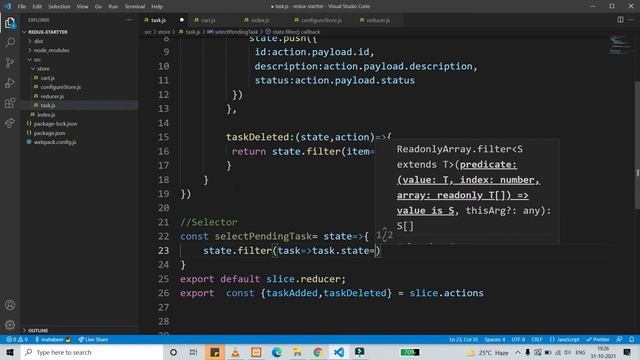
Task: Open cart.js in the explorer tree
Action: coord(47,78)
